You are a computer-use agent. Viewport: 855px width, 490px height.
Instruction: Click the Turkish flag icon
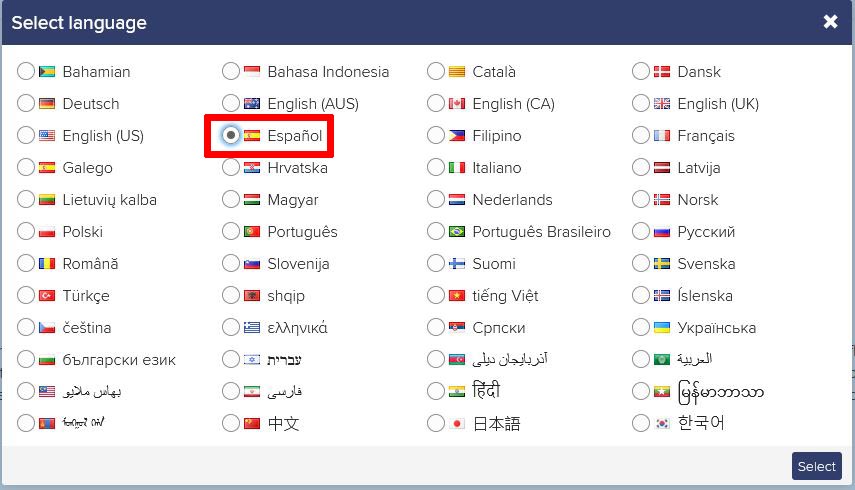coord(47,296)
